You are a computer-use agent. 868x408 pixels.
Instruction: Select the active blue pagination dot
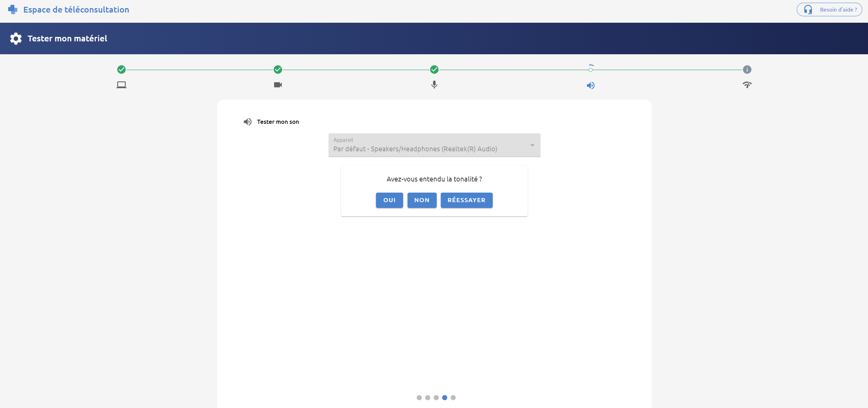(445, 397)
